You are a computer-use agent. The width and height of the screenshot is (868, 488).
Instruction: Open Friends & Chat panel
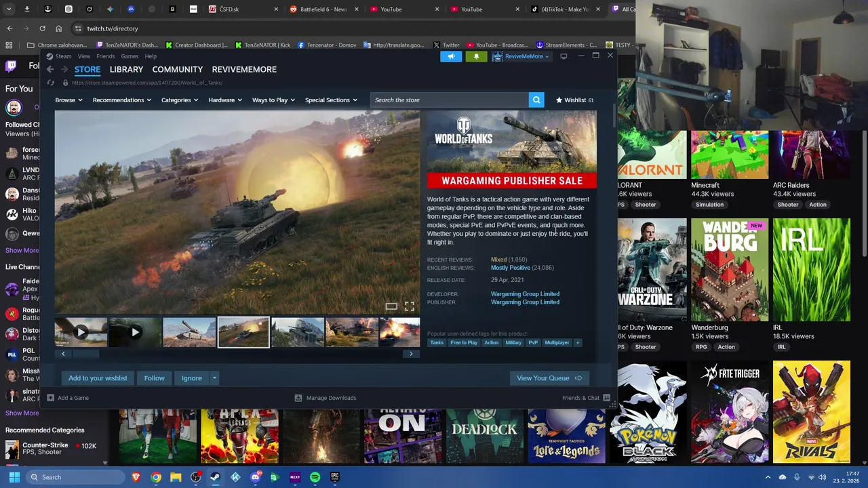(x=586, y=398)
